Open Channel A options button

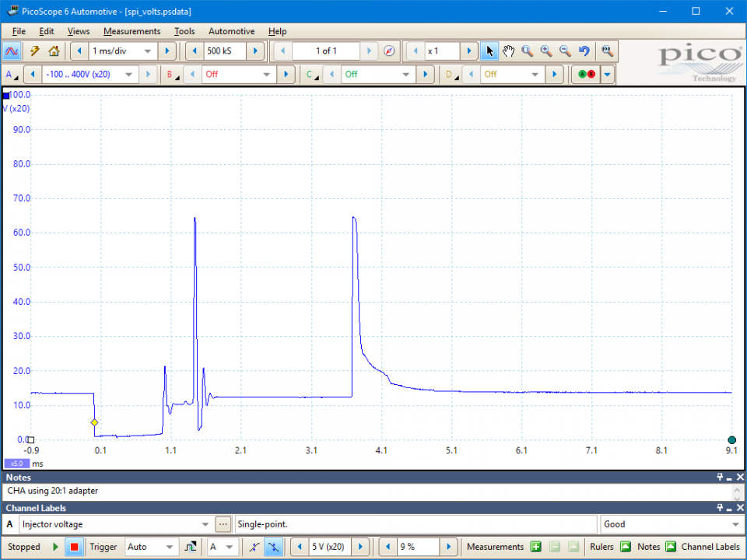click(10, 75)
